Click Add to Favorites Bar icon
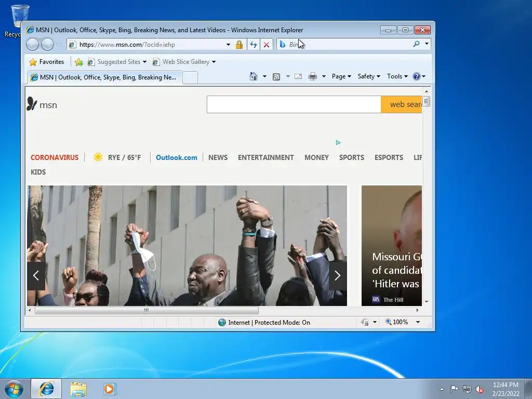This screenshot has width=532, height=399. coord(79,62)
